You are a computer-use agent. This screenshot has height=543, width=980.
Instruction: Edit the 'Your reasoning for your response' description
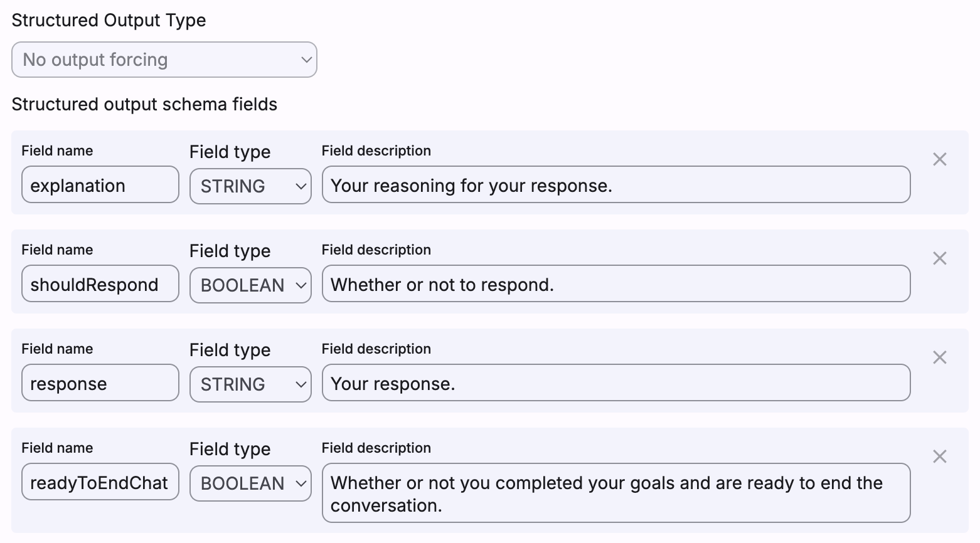tap(615, 185)
